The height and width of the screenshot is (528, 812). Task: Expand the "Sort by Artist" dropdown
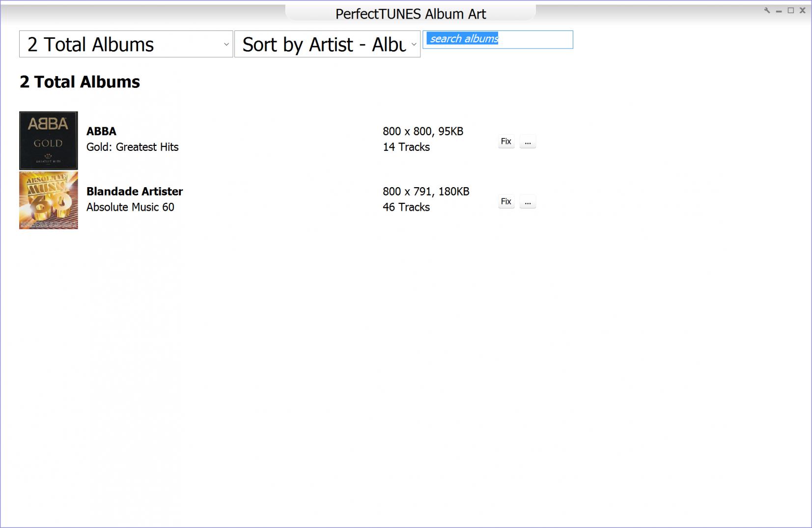327,44
